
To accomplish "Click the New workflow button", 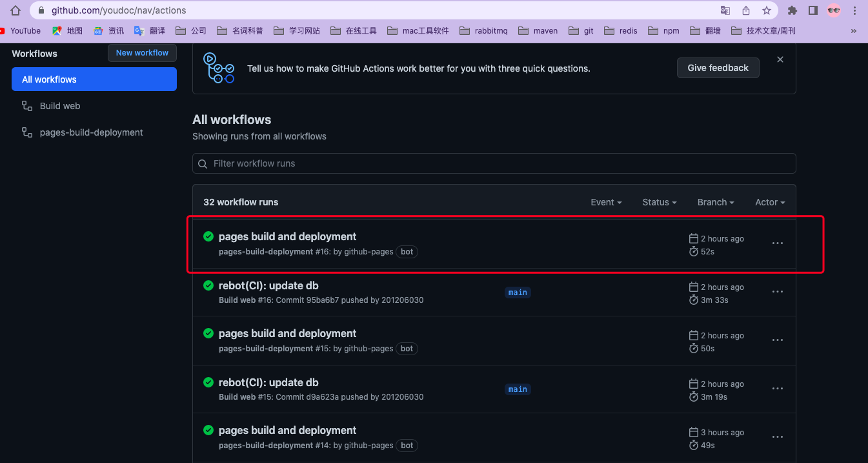I will 142,53.
